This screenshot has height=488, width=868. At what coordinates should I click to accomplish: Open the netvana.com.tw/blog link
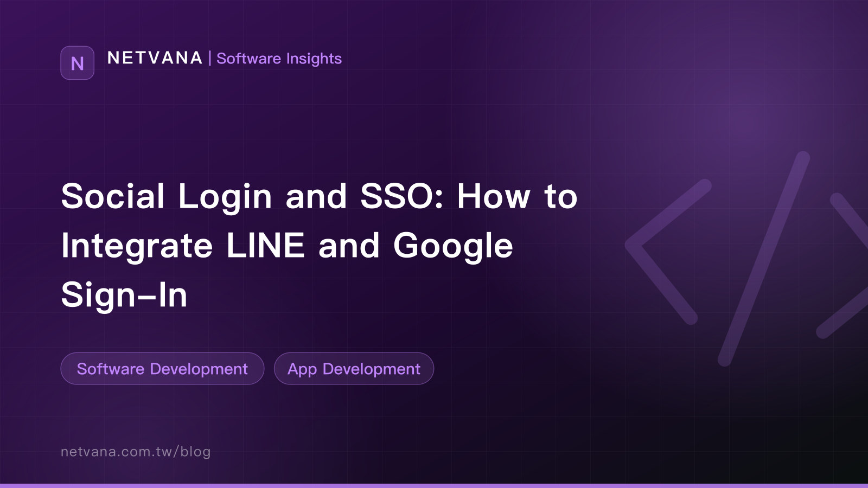pyautogui.click(x=136, y=452)
